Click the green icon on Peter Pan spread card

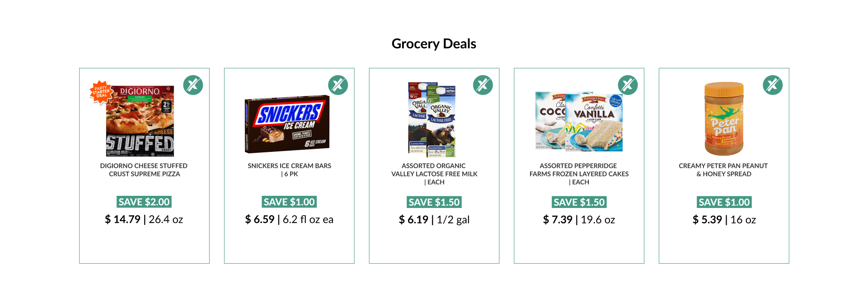(x=773, y=85)
